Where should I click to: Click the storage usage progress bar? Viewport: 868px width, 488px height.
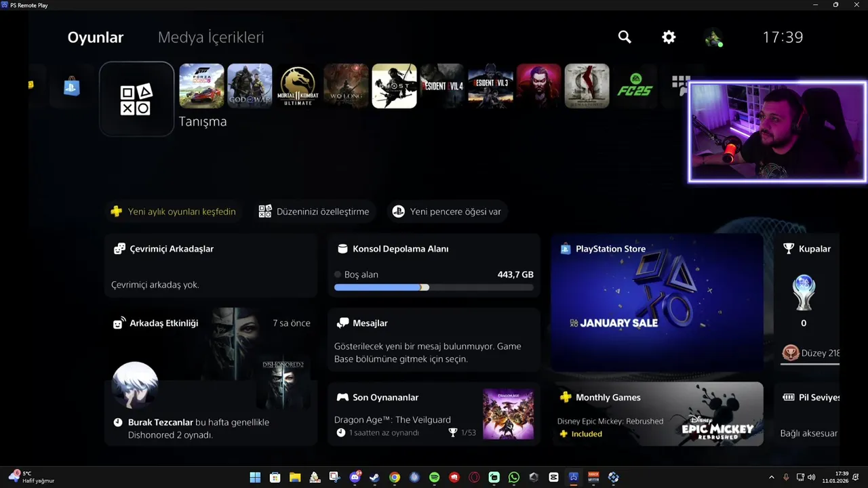pos(434,287)
